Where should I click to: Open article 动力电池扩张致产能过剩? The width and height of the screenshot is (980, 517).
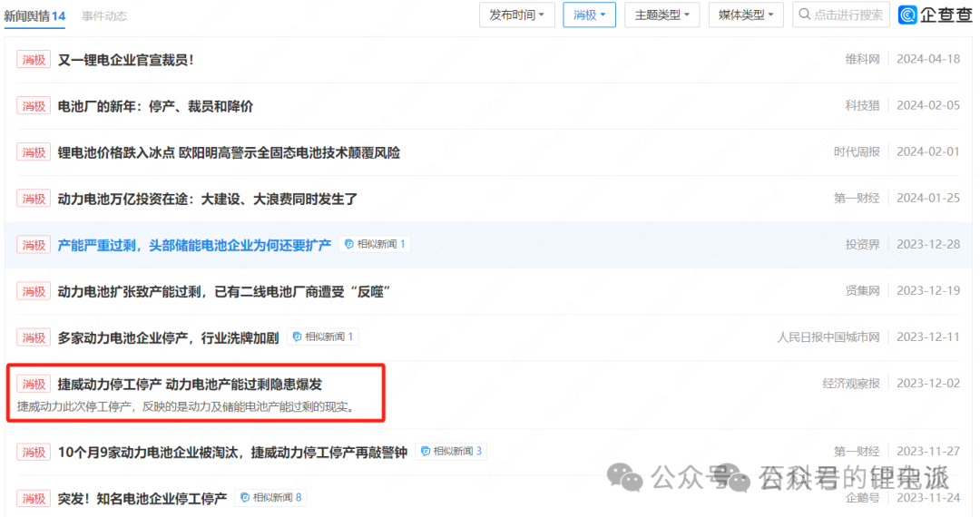coord(224,291)
